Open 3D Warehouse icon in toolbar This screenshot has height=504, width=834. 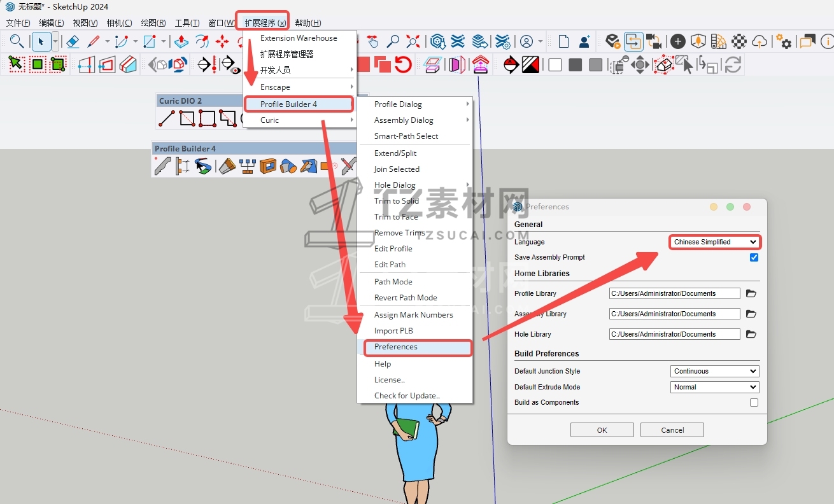click(437, 42)
